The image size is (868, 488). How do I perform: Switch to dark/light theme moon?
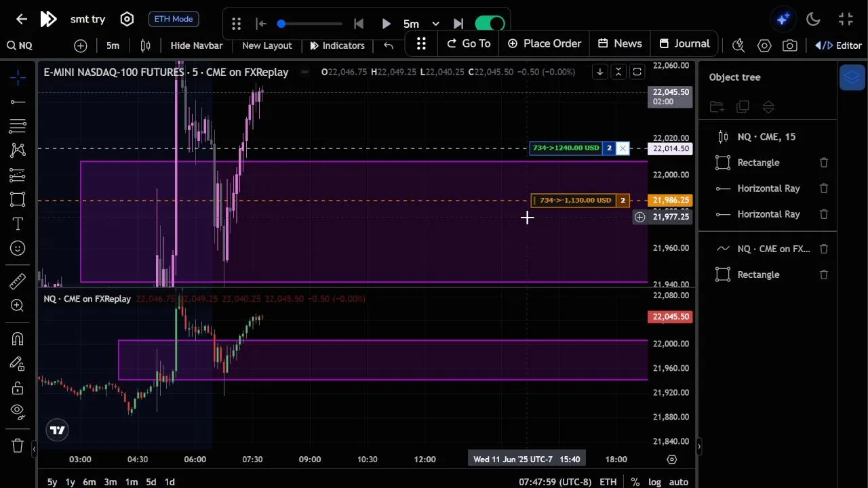click(x=813, y=19)
